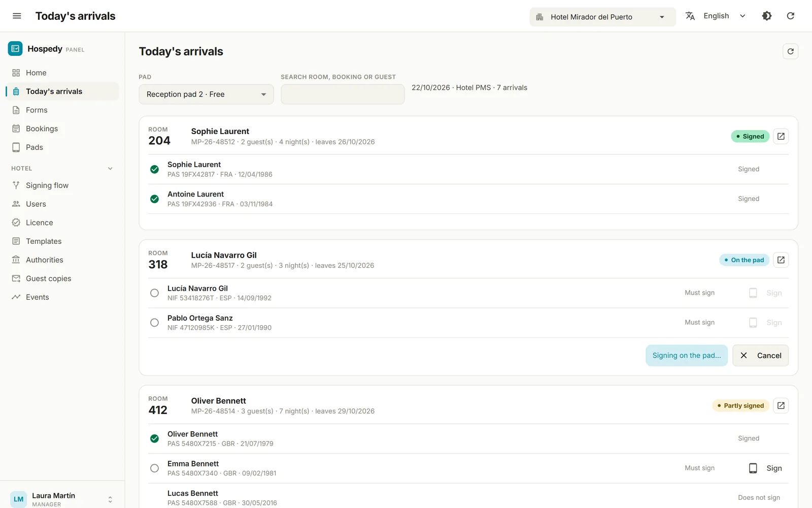812x508 pixels.
Task: Open booking details for room 412
Action: (781, 405)
